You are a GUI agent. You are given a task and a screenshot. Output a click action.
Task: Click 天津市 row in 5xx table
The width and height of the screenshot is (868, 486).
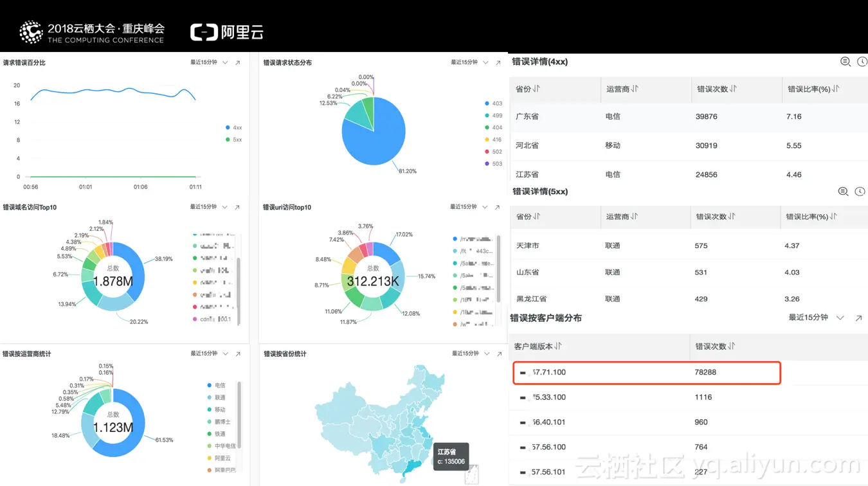click(689, 246)
